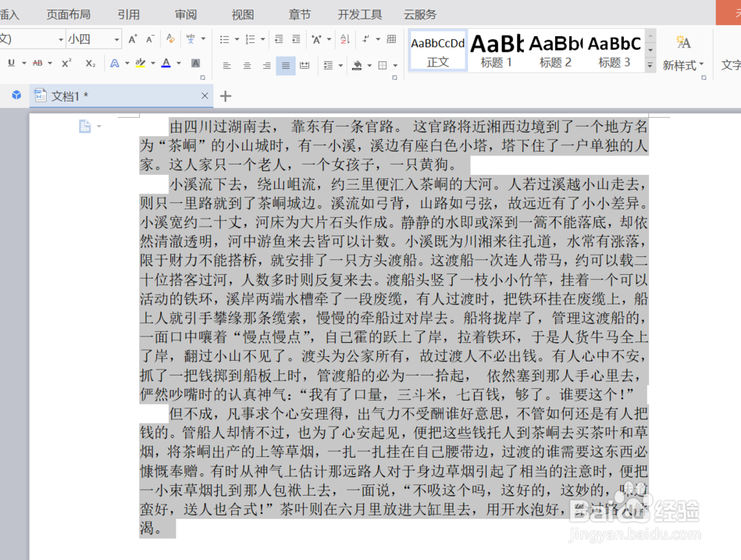
Task: Apply superscript X² formatting
Action: [x=67, y=63]
